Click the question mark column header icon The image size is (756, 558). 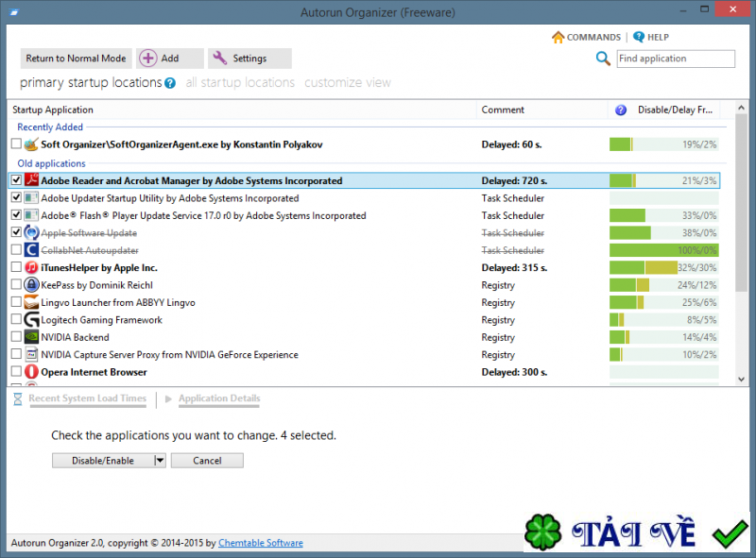tap(621, 110)
